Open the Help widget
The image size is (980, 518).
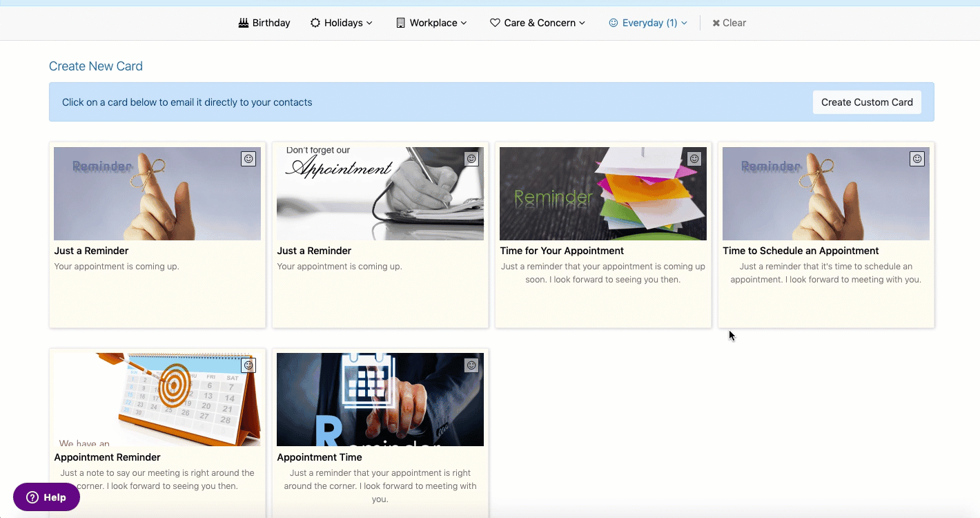46,497
